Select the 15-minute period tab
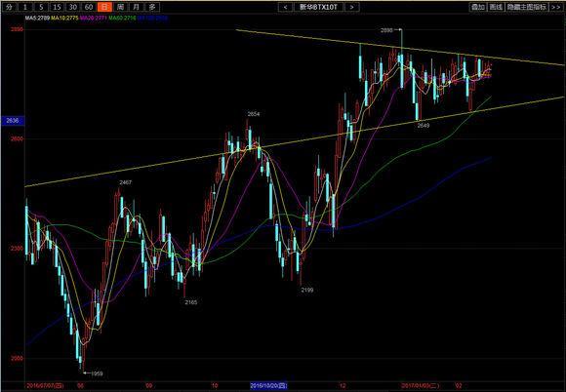This screenshot has height=392, width=566. (57, 7)
